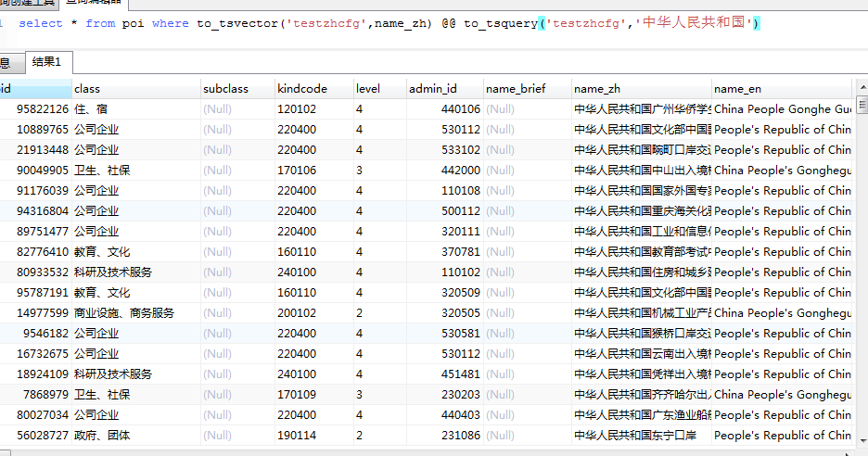
Task: Click admin_id cell 370781
Action: (x=444, y=252)
